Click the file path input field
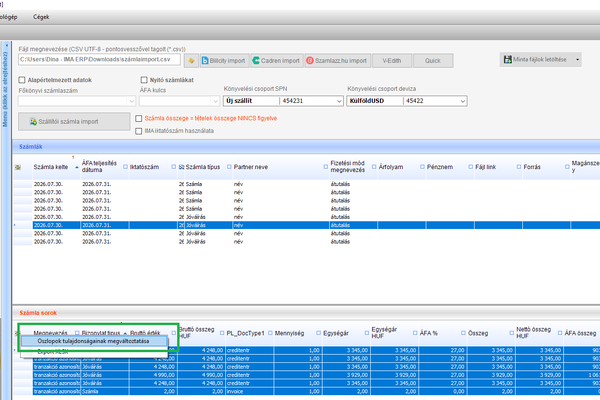 click(99, 59)
